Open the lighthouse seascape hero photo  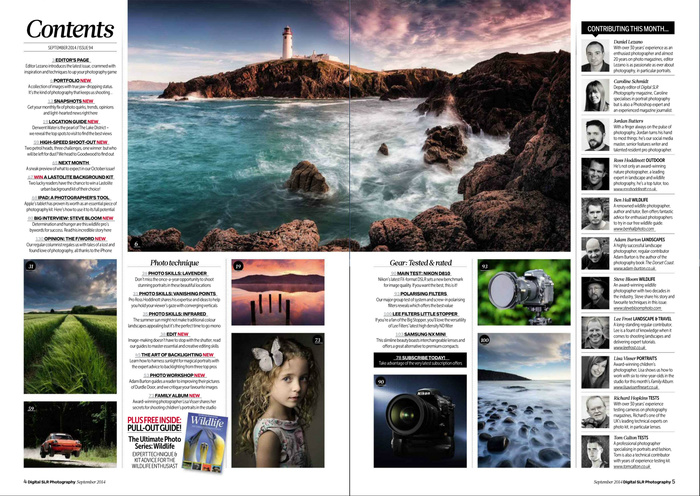(x=349, y=125)
